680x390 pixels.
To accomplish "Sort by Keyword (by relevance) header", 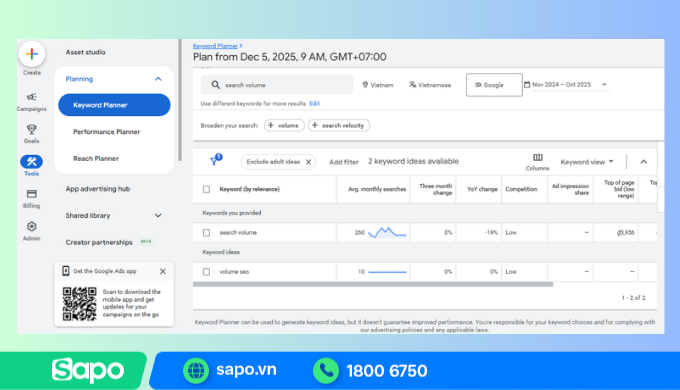I will pyautogui.click(x=249, y=189).
